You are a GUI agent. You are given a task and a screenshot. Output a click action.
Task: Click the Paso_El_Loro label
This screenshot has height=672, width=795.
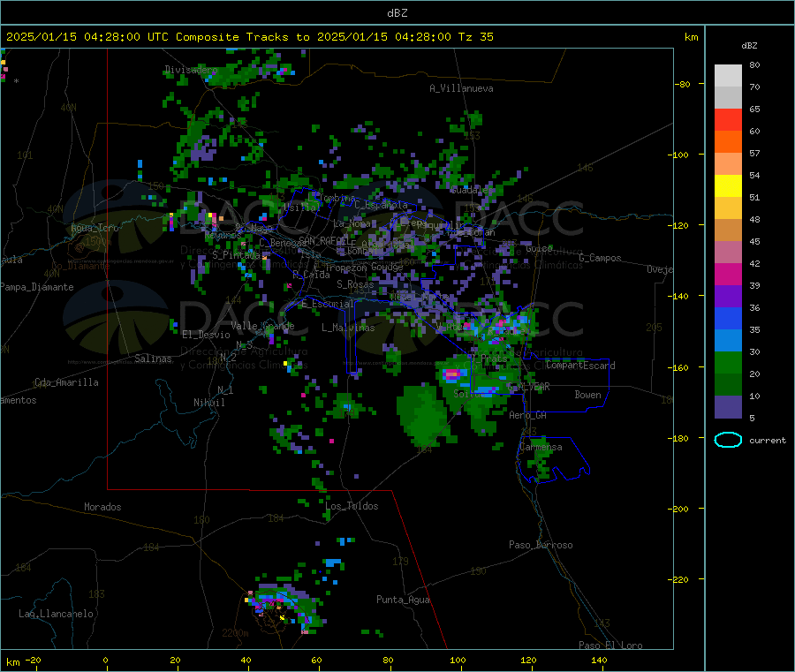[x=610, y=646]
